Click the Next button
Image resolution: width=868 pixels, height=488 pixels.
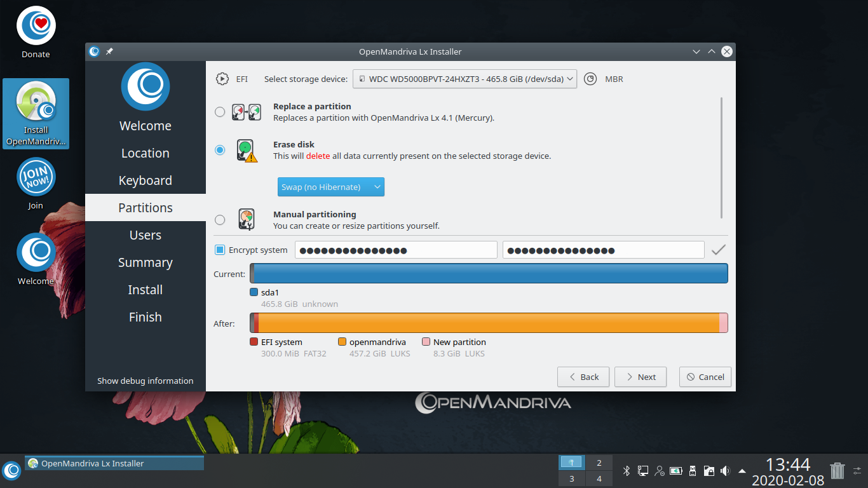tap(641, 377)
